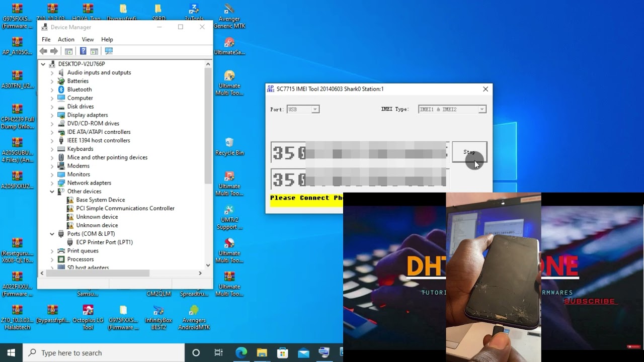
Task: Open the 3uTools desktop shortcut
Action: [194, 13]
